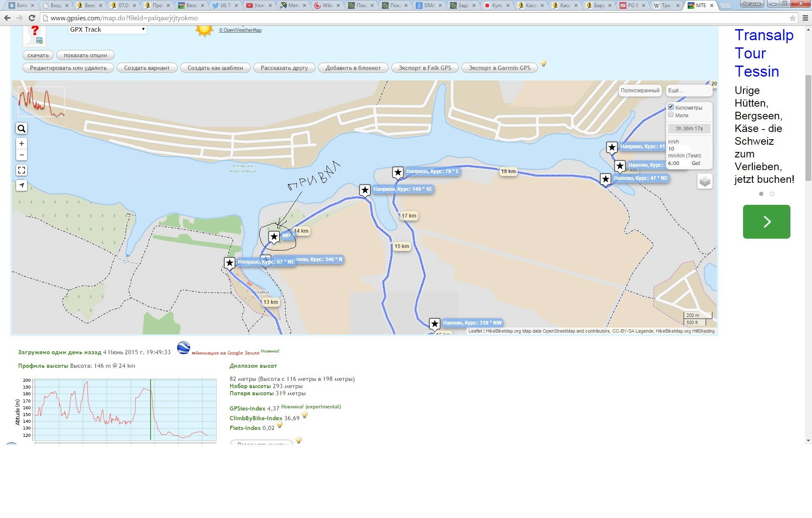The height and width of the screenshot is (518, 812).
Task: Click the elevation profile thumbnail on map
Action: pyautogui.click(x=41, y=102)
